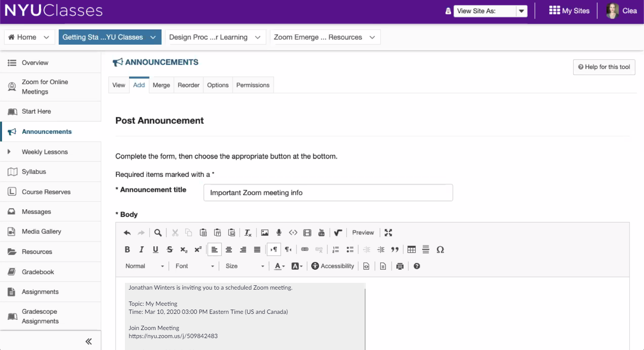The image size is (644, 350).
Task: Open the background color picker
Action: pyautogui.click(x=297, y=266)
